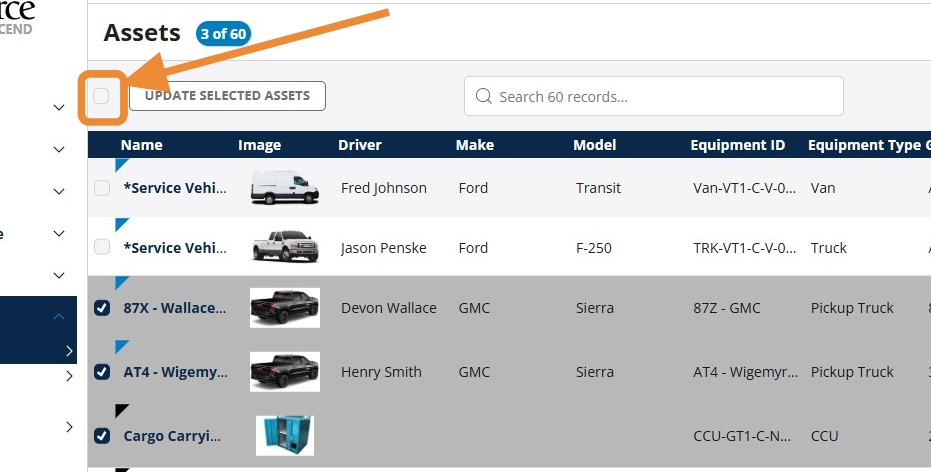Click the 3 of 60 count badge
Image resolution: width=931 pixels, height=472 pixels.
coord(223,34)
